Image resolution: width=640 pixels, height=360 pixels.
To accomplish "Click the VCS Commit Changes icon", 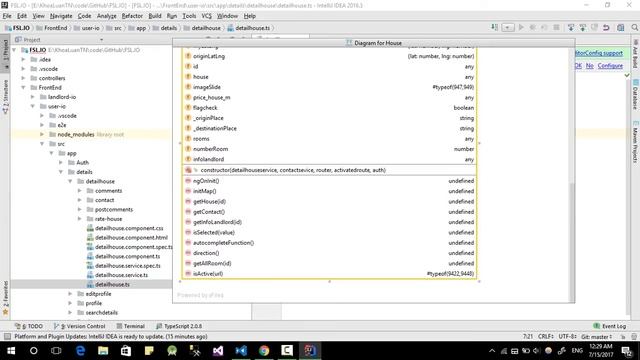I will click(x=582, y=27).
